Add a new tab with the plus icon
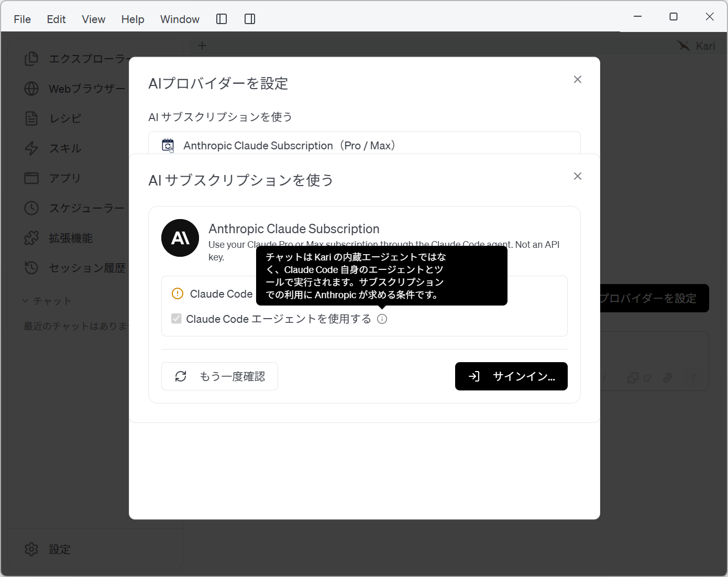Image resolution: width=728 pixels, height=577 pixels. (202, 46)
